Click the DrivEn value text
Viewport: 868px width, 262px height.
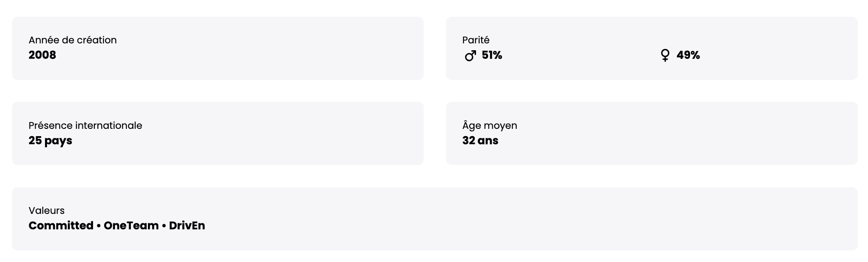tap(187, 225)
